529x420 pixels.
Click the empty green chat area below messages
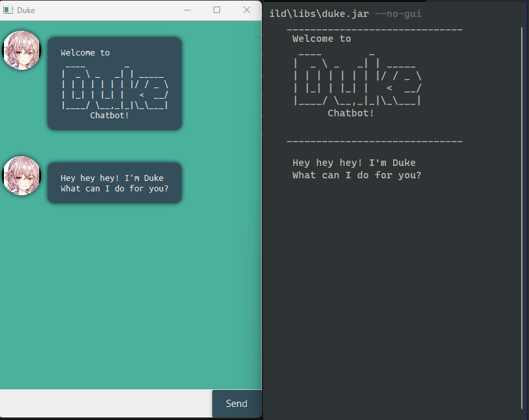click(x=131, y=294)
